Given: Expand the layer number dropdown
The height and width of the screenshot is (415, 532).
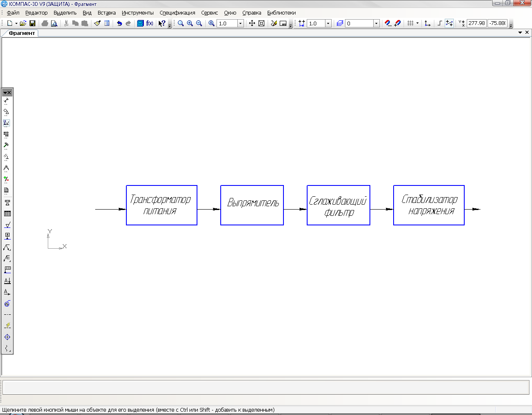Looking at the screenshot, I should click(x=376, y=23).
